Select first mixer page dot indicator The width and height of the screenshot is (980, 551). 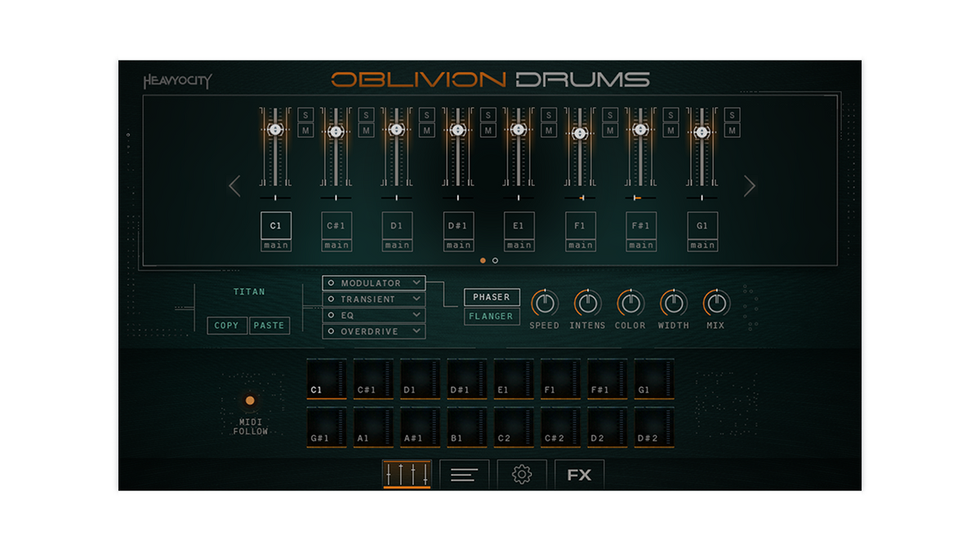483,260
